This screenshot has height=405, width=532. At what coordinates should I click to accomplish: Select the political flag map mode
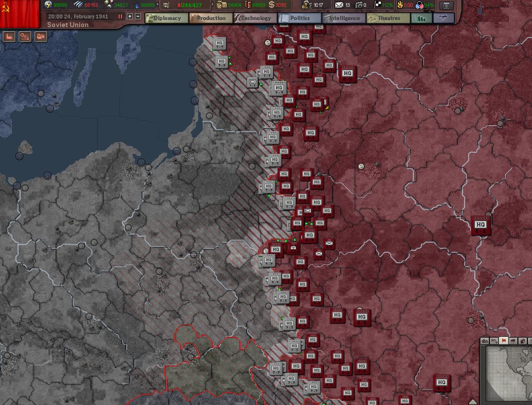(503, 341)
